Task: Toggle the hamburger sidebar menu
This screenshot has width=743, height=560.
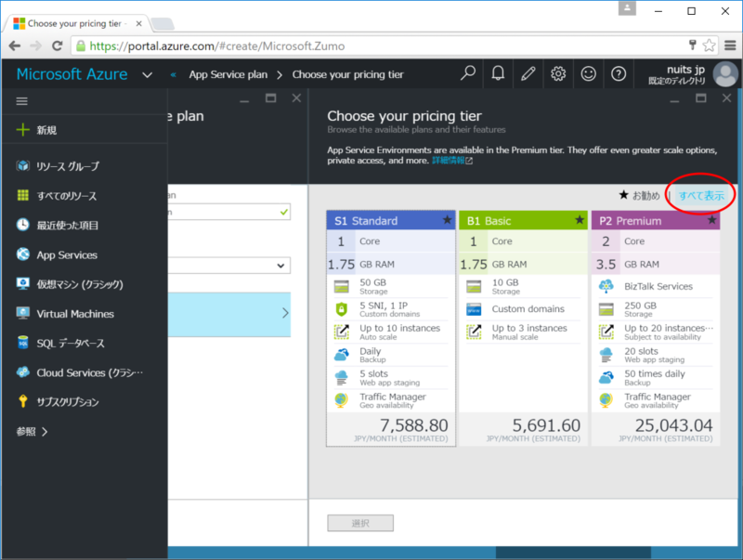Action: click(21, 101)
